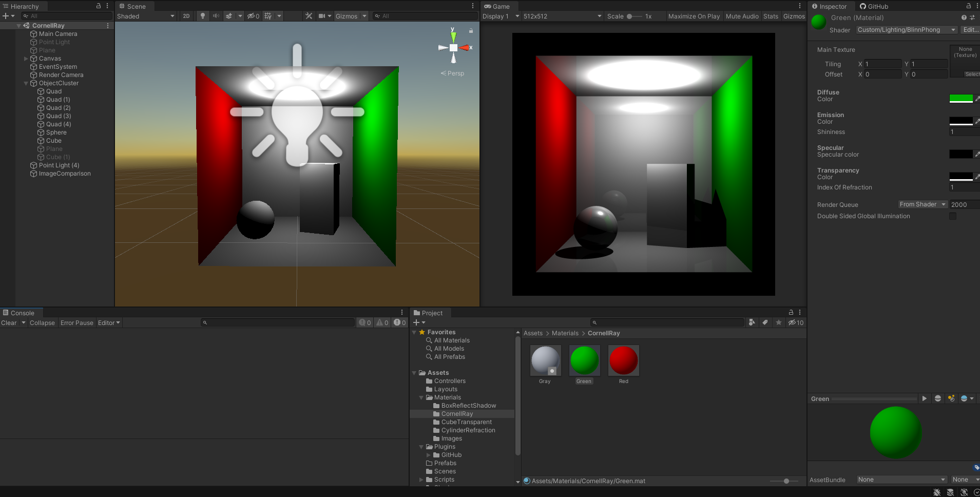Open the Render Queue dropdown showing From Shader

tap(922, 204)
